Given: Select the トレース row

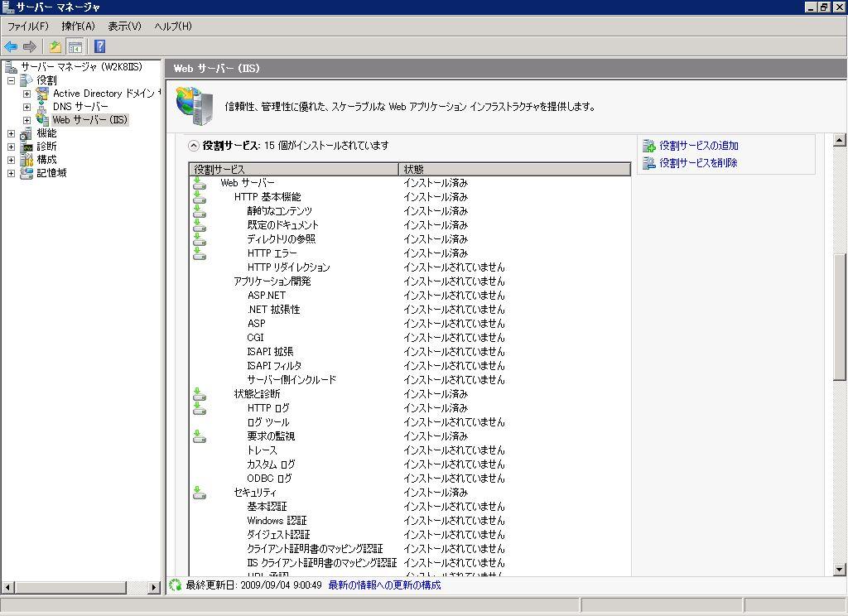Looking at the screenshot, I should (410, 450).
